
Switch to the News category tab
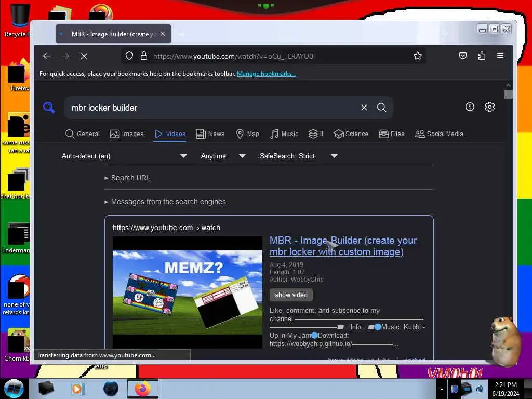click(x=210, y=134)
